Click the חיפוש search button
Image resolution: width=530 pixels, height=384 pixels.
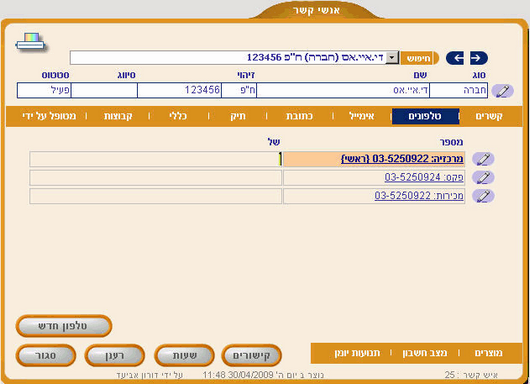419,58
